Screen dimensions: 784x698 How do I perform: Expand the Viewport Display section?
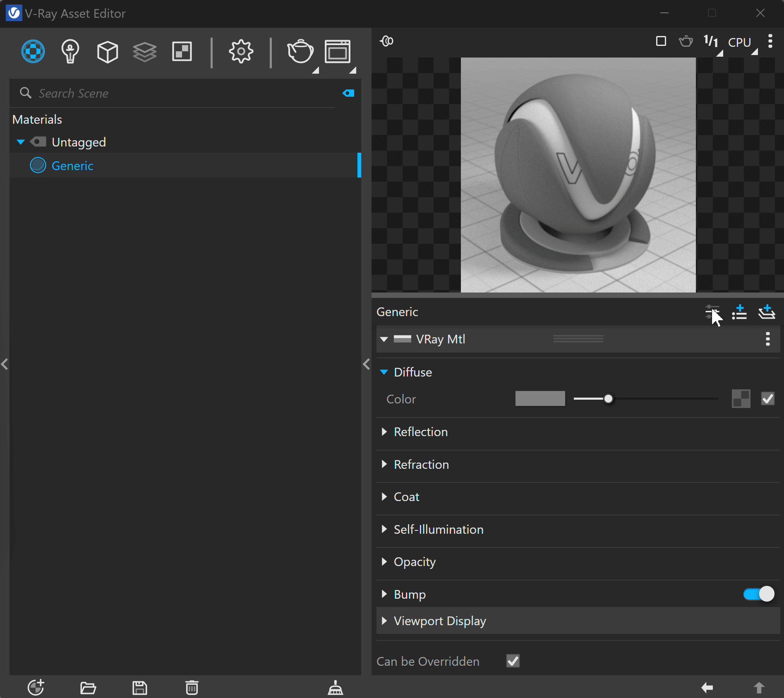click(x=384, y=621)
